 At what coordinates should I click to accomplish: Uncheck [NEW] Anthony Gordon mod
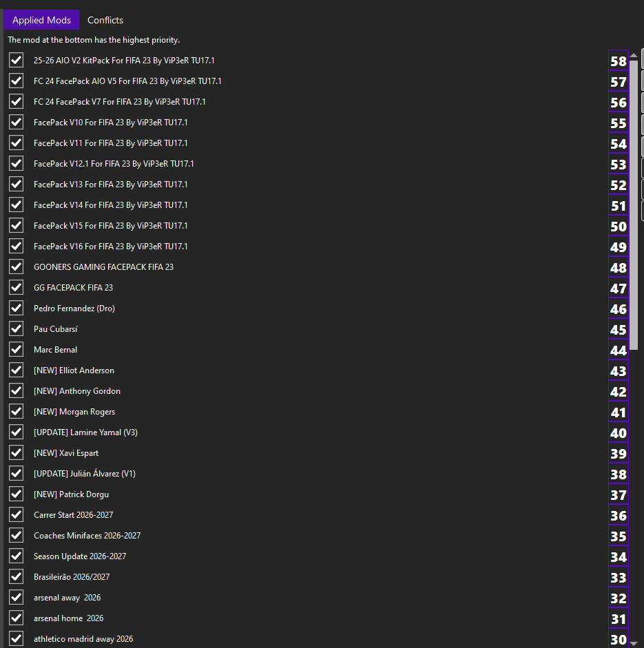(16, 390)
